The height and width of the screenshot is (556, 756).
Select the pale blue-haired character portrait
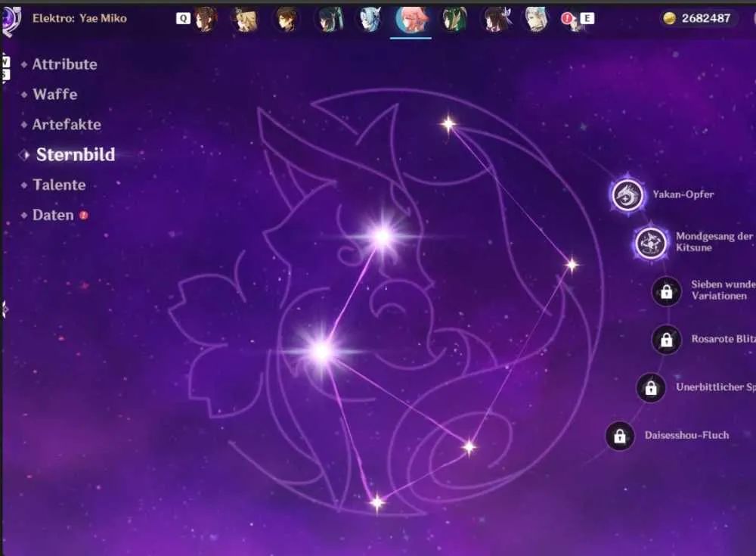click(370, 20)
